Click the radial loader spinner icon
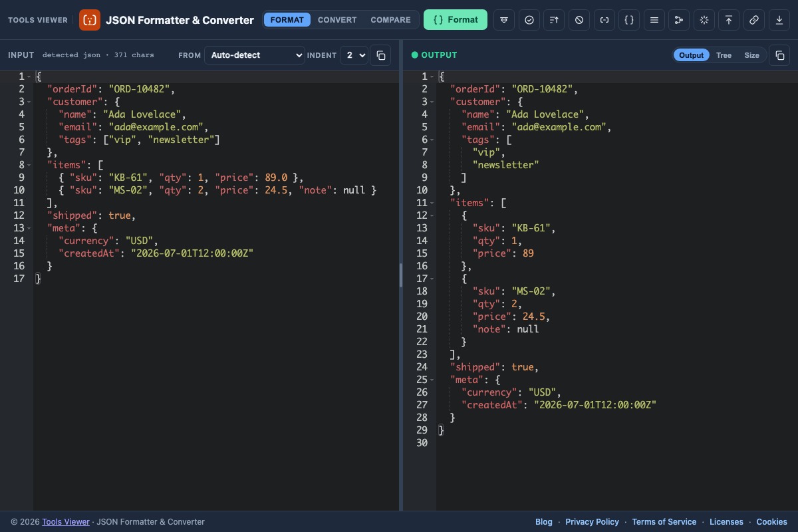The height and width of the screenshot is (532, 798). tap(704, 20)
